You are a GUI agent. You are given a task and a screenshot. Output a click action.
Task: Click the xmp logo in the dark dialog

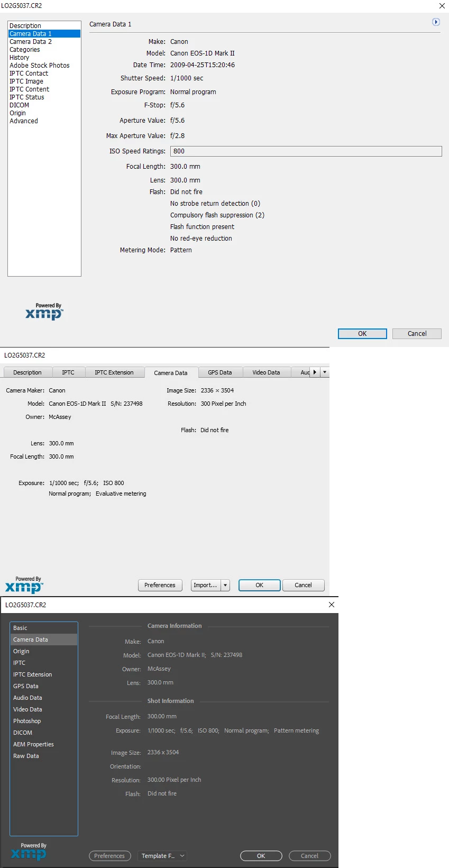tap(29, 852)
